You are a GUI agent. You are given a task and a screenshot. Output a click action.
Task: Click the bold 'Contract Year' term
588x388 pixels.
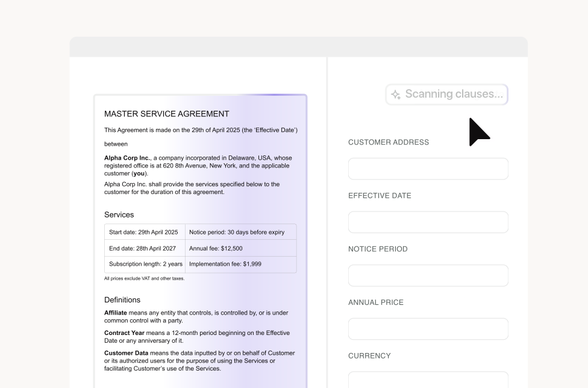click(x=124, y=333)
